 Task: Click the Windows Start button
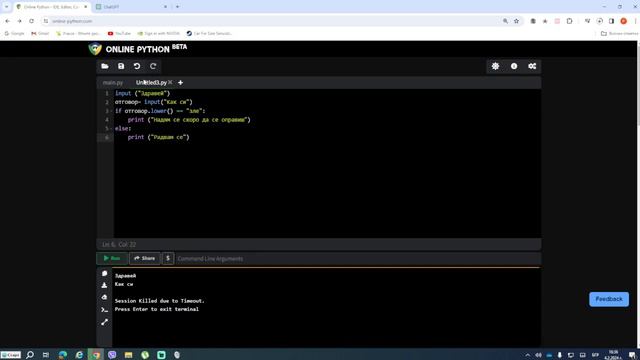[11, 355]
